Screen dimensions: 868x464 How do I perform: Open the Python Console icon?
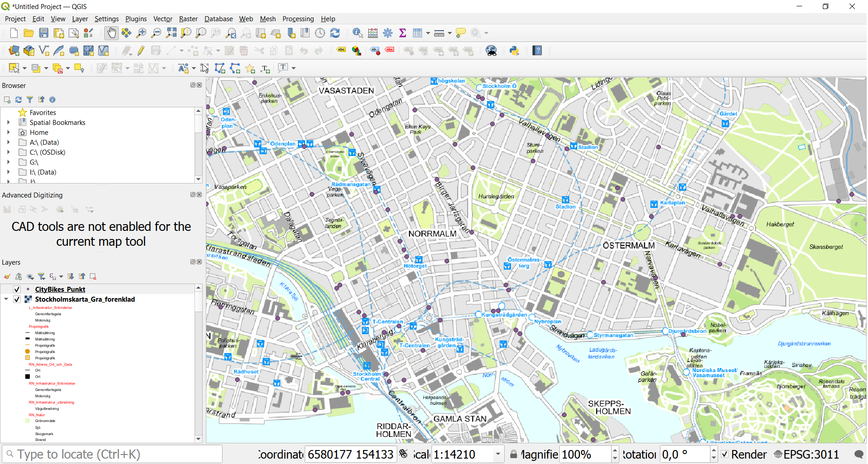(514, 51)
